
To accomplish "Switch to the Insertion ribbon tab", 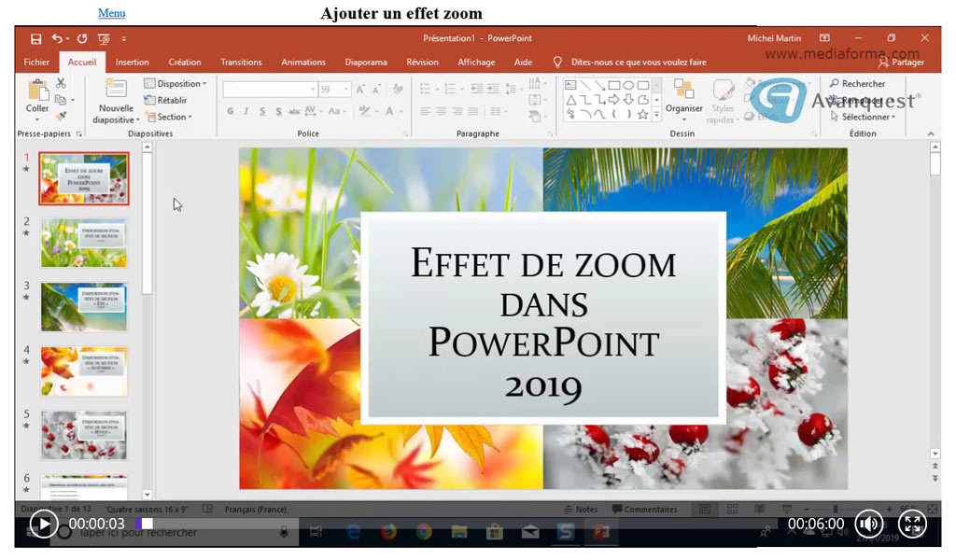I will 132,63.
